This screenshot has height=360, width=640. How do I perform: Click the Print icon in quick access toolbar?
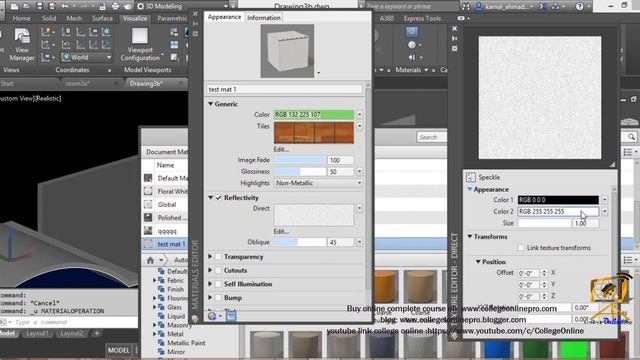pyautogui.click(x=116, y=6)
